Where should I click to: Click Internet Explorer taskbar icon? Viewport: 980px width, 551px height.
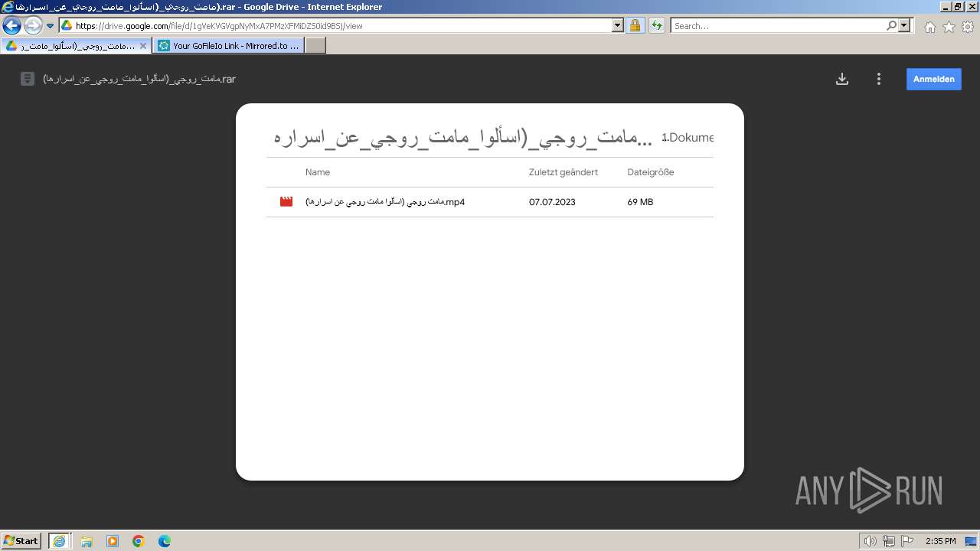pos(59,541)
